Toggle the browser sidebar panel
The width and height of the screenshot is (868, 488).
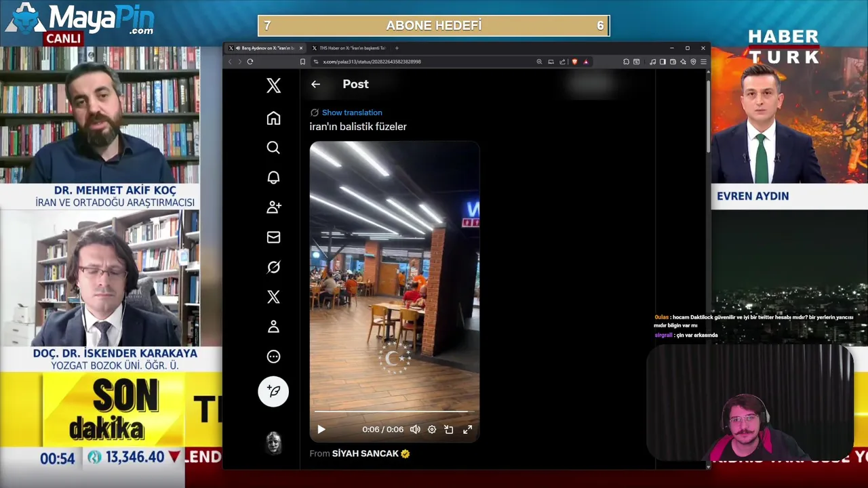click(663, 62)
